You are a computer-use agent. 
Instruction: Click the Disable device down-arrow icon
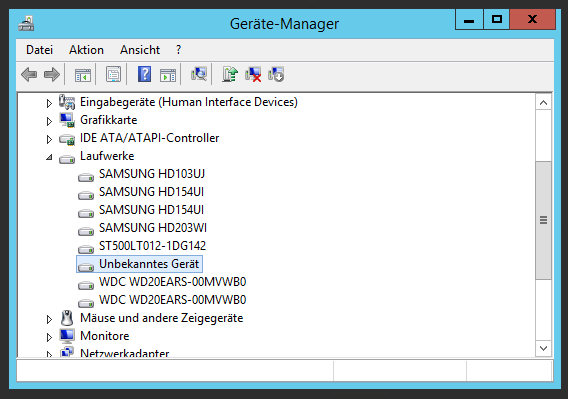click(276, 74)
